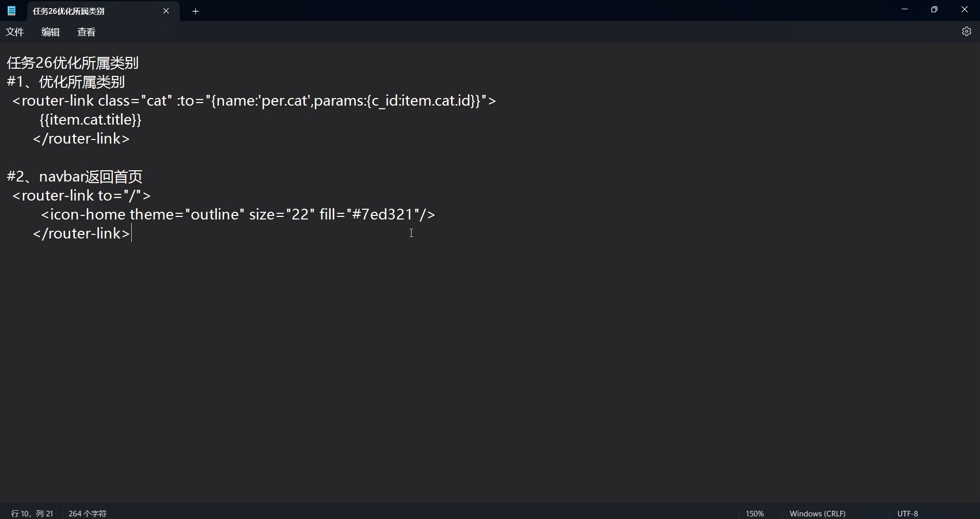Click the Windows (CRLF) line-ending indicator
The width and height of the screenshot is (980, 519).
click(817, 513)
